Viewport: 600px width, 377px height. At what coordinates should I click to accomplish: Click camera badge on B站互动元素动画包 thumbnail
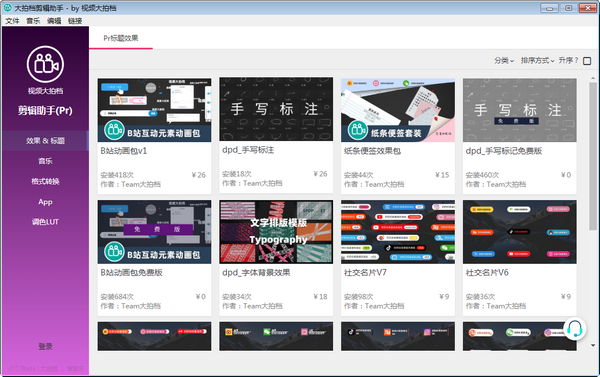click(x=114, y=130)
